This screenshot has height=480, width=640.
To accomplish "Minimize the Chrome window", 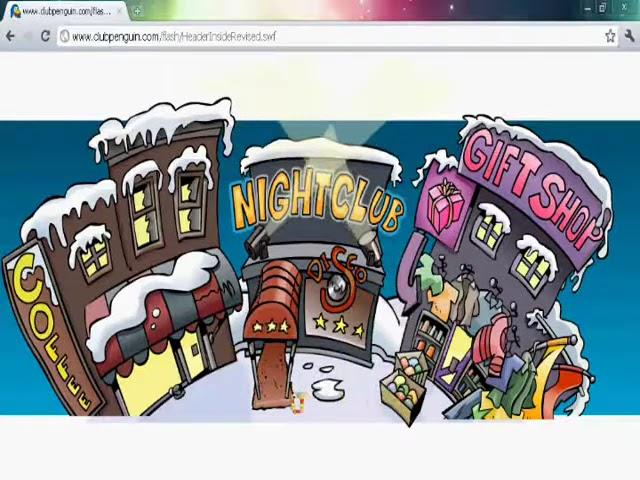I will click(588, 8).
